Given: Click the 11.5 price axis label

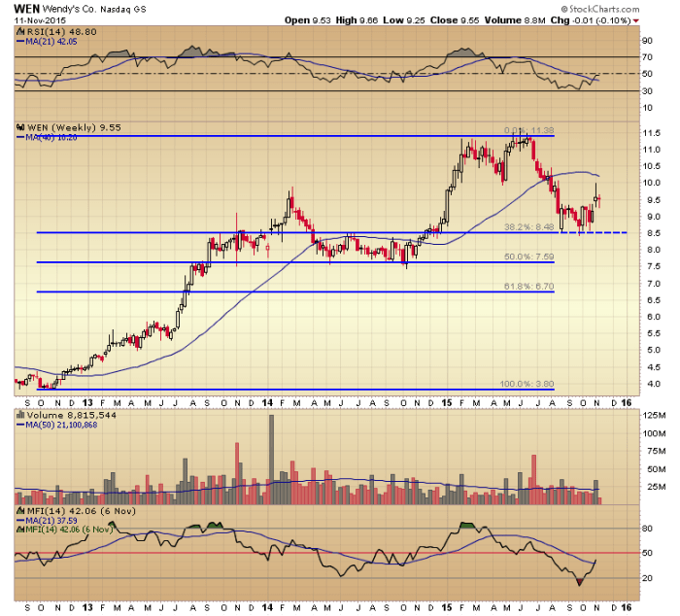Looking at the screenshot, I should 652,133.
